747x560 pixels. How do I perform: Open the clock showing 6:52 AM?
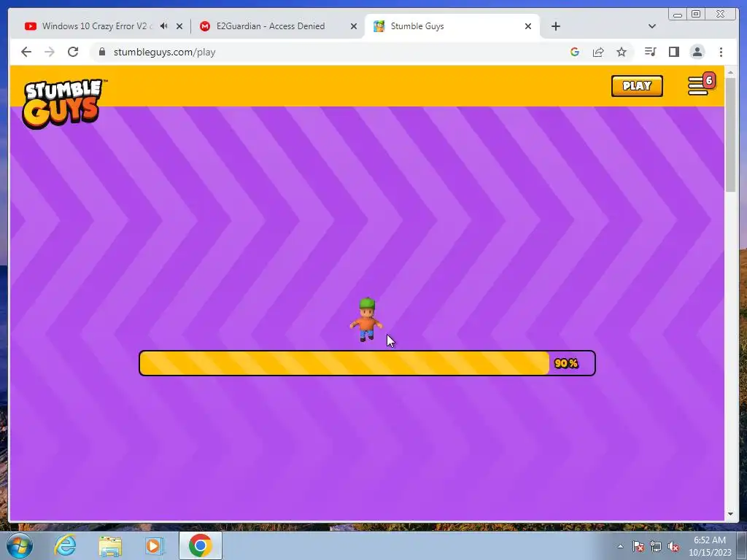[x=709, y=546]
